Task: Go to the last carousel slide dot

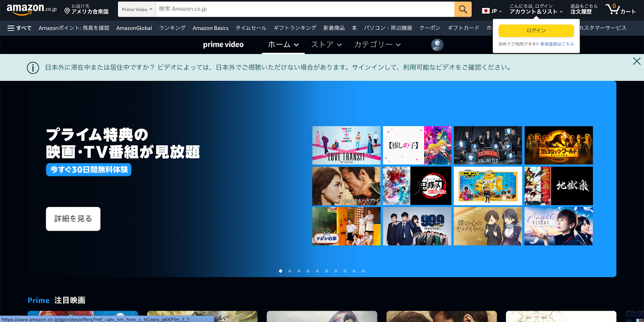Action: (x=363, y=271)
